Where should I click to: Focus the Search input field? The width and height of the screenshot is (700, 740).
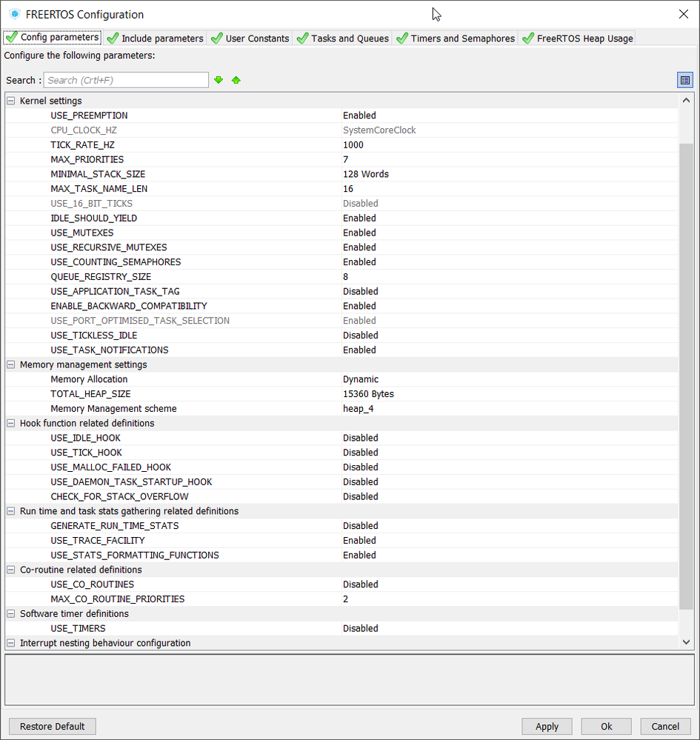[x=126, y=80]
